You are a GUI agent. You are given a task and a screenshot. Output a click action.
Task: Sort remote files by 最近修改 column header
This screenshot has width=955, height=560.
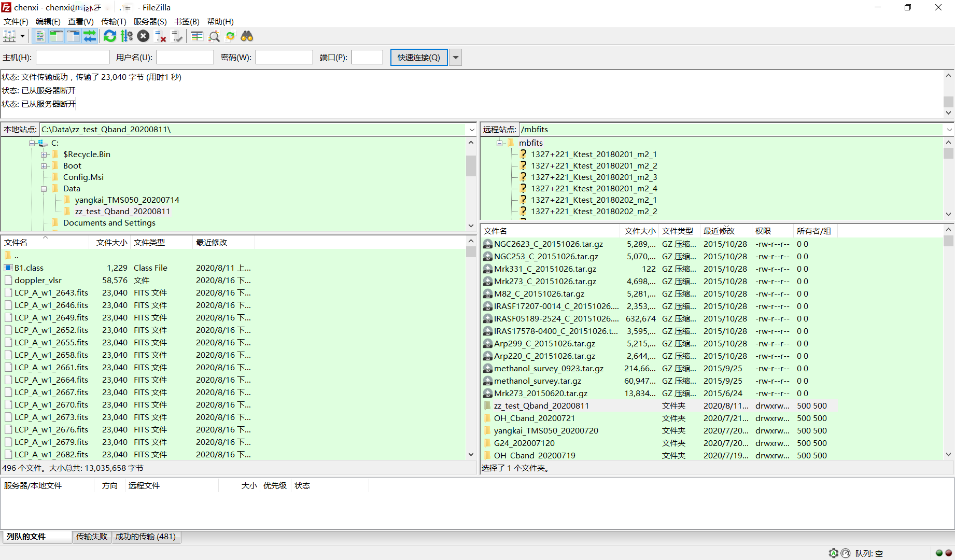(719, 231)
